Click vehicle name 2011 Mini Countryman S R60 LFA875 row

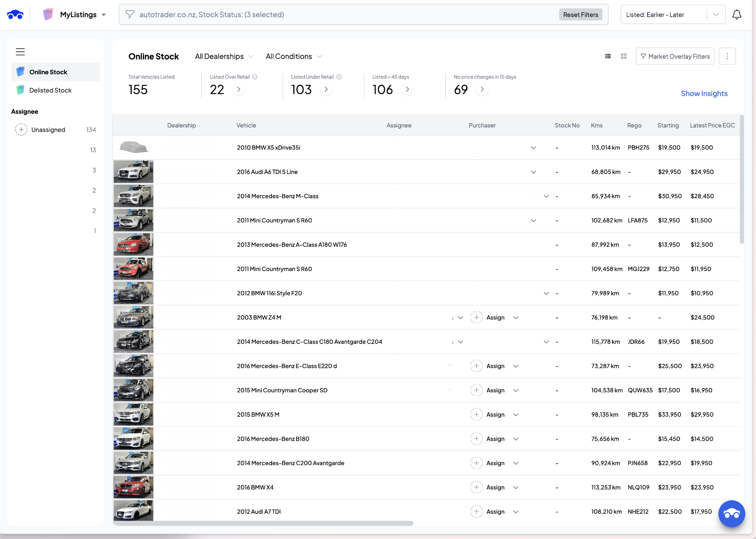click(x=274, y=221)
